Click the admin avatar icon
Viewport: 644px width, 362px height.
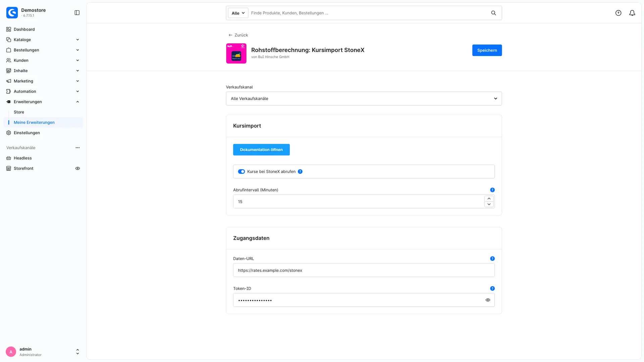(11, 352)
